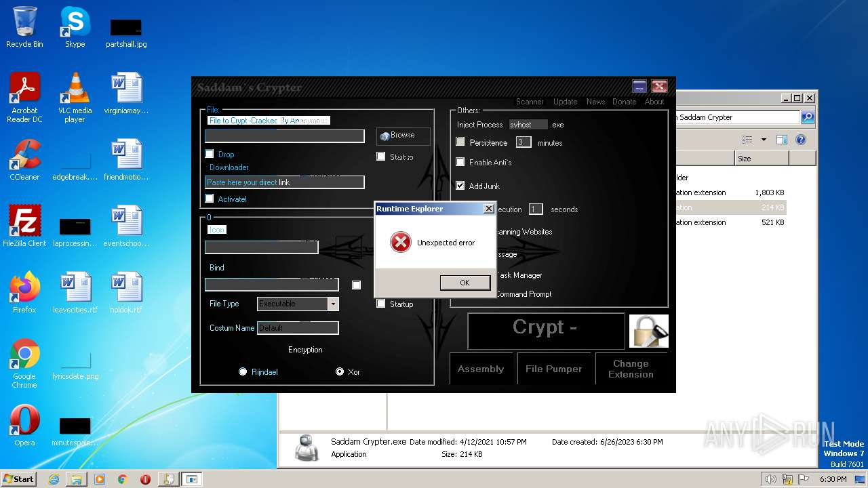
Task: Open Explorer help question mark icon
Action: (x=800, y=140)
